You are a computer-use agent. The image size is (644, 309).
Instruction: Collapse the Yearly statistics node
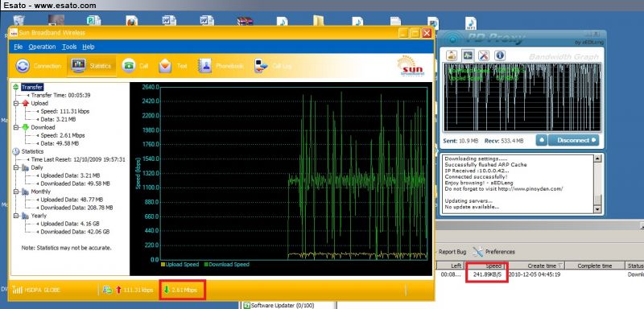coord(16,216)
